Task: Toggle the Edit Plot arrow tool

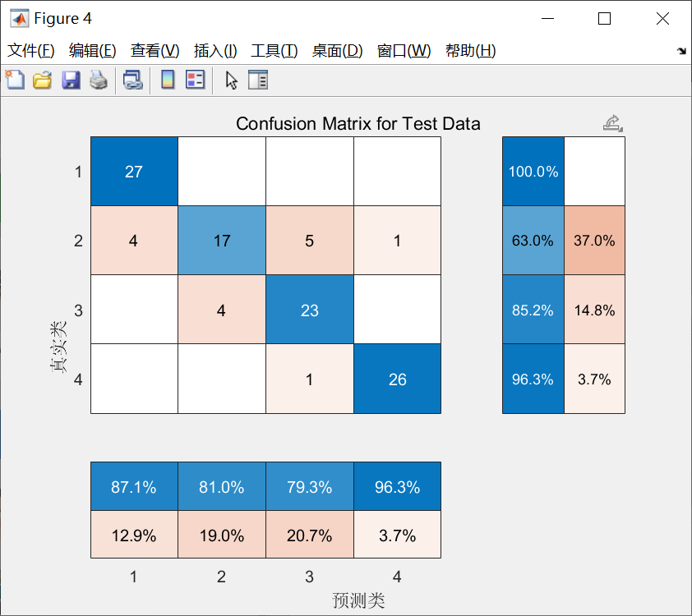Action: tap(231, 80)
